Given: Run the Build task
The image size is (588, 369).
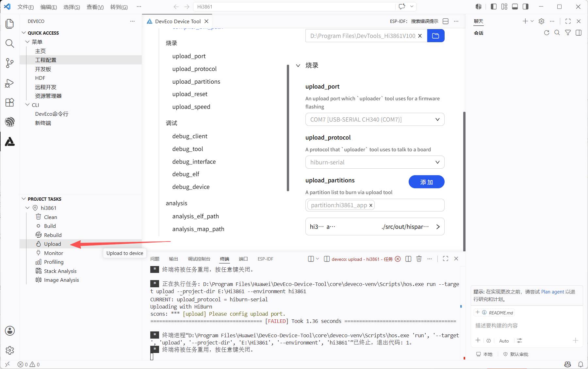Looking at the screenshot, I should pos(50,226).
